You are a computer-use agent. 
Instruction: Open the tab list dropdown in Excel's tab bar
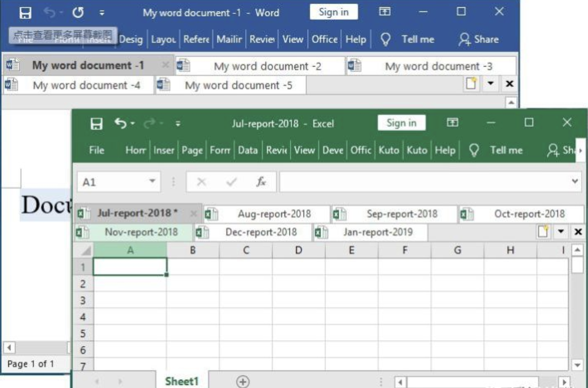pos(561,232)
